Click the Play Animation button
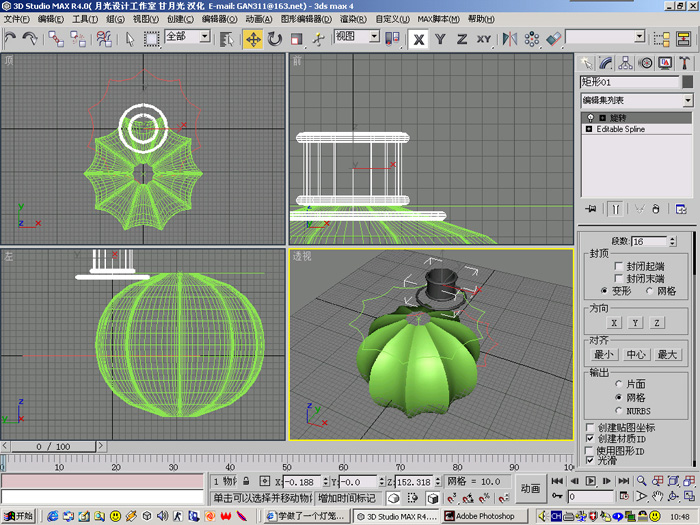 tap(590, 481)
